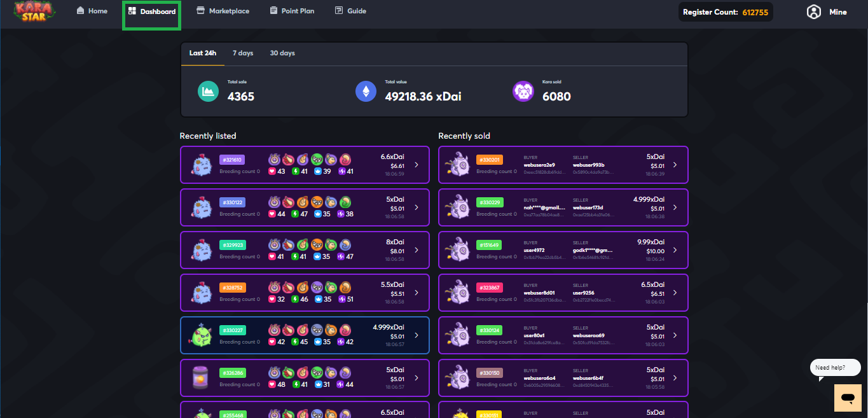Click the Kara sold purple icon
Screen dimensions: 868x418
click(x=523, y=92)
